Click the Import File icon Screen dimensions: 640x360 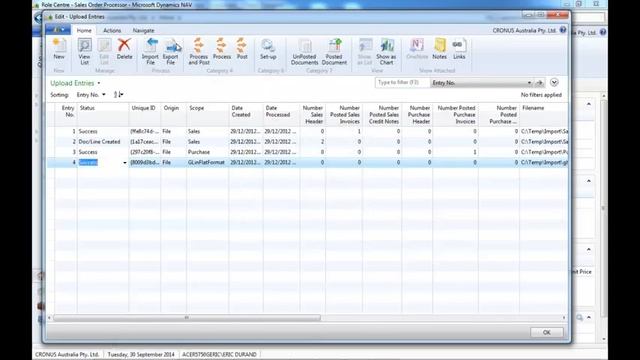(x=150, y=51)
